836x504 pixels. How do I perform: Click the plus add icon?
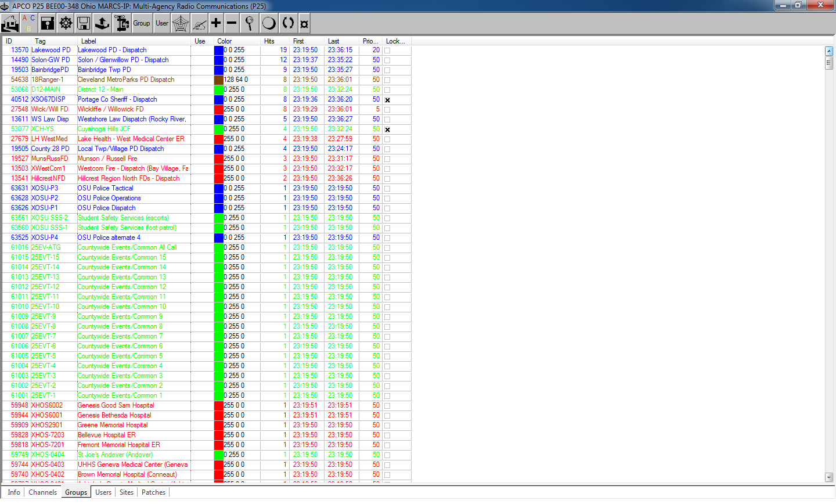point(216,23)
